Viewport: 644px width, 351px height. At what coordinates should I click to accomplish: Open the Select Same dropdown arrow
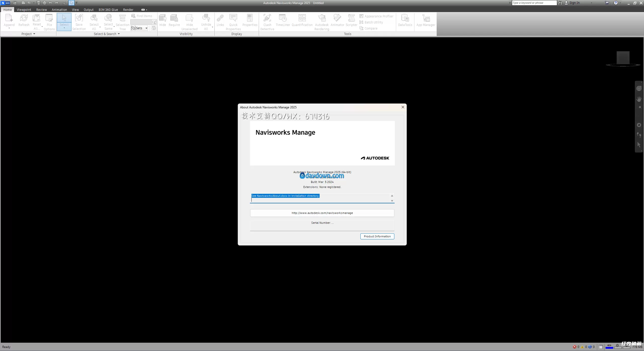point(114,26)
